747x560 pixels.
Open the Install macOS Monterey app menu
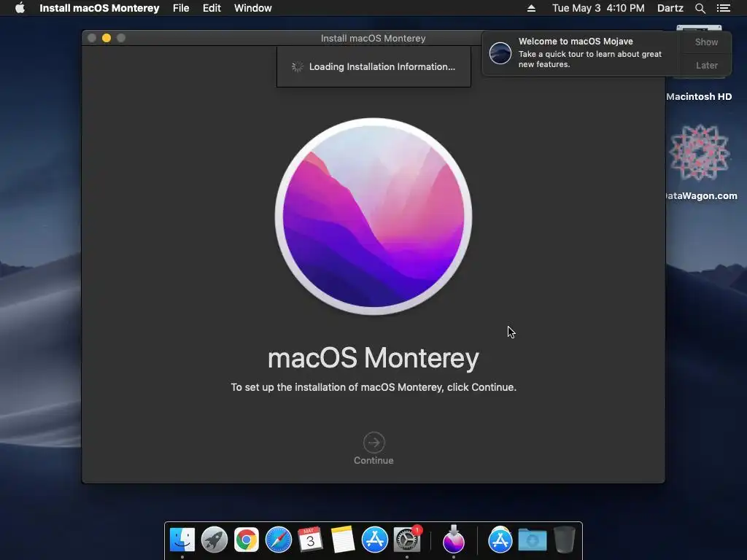(99, 8)
